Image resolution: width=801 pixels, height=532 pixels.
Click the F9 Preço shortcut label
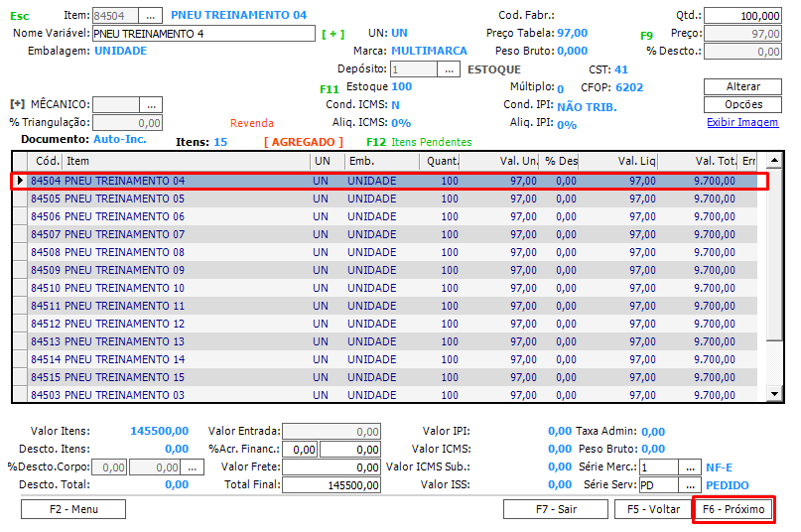coord(646,36)
